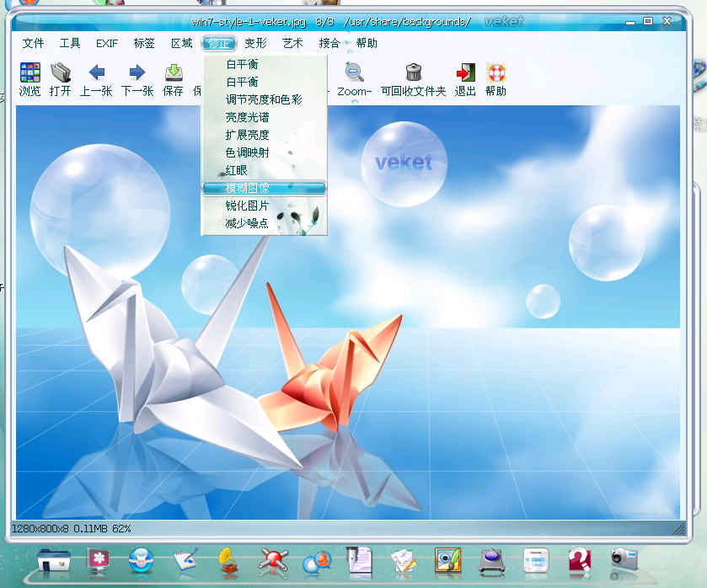
Task: Click title bar path /usr/share/backgrounds/
Action: tap(407, 22)
